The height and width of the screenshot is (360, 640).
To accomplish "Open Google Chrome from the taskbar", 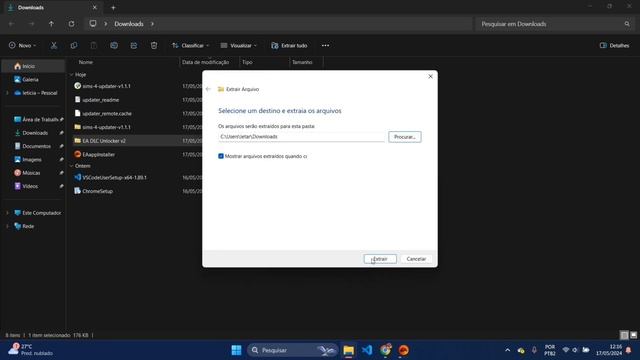I will (x=385, y=350).
